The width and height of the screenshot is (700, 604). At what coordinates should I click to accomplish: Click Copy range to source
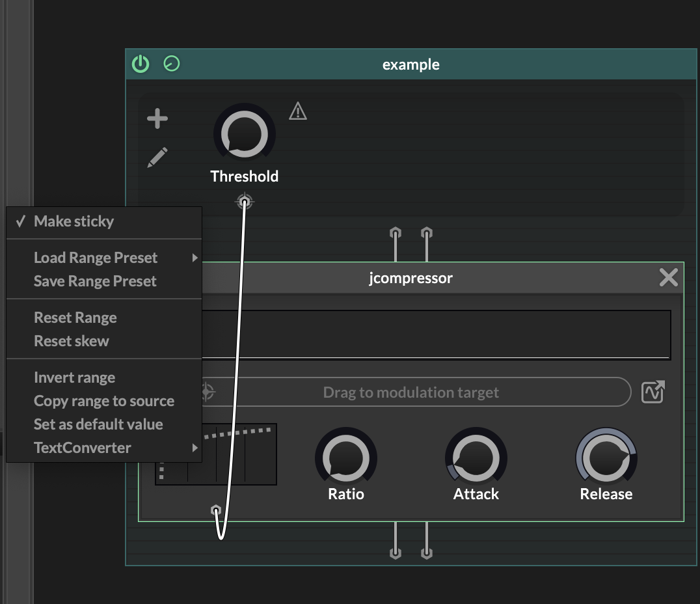104,401
